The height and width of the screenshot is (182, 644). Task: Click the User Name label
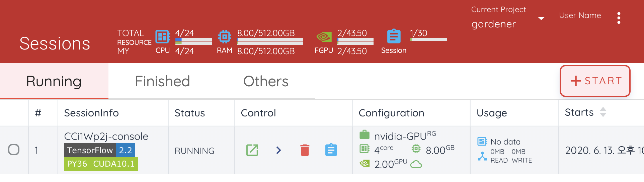pos(580,15)
